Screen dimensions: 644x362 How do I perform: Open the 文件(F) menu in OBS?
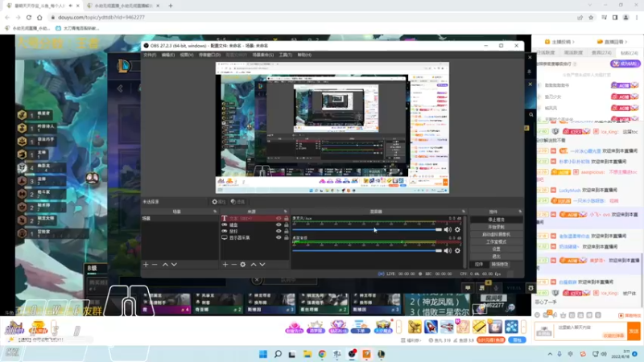coord(150,55)
